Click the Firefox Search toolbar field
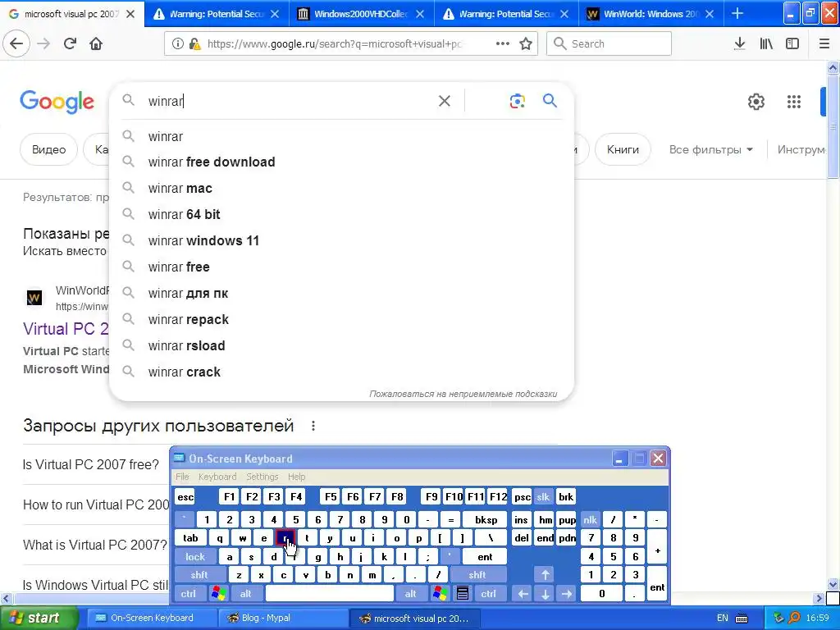Viewport: 840px width, 630px height. tap(609, 44)
